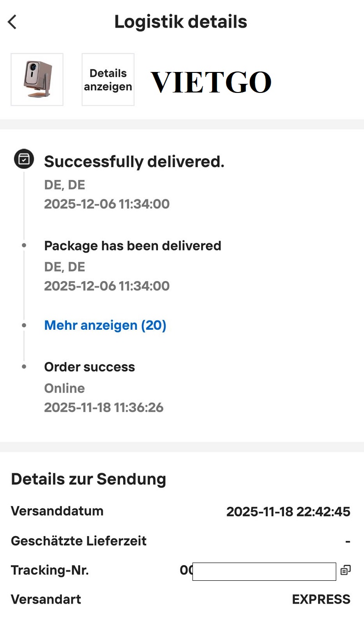The height and width of the screenshot is (635, 364).
Task: Click timeline dot beside "Package has been delivered"
Action: tap(24, 246)
